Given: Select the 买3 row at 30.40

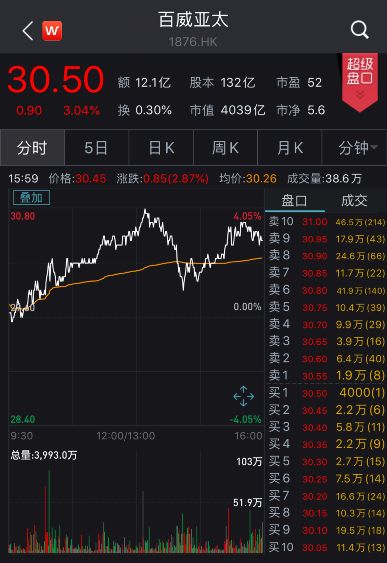Looking at the screenshot, I should [327, 427].
